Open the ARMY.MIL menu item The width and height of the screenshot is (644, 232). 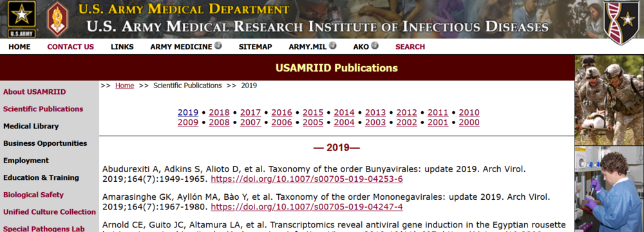click(x=308, y=47)
